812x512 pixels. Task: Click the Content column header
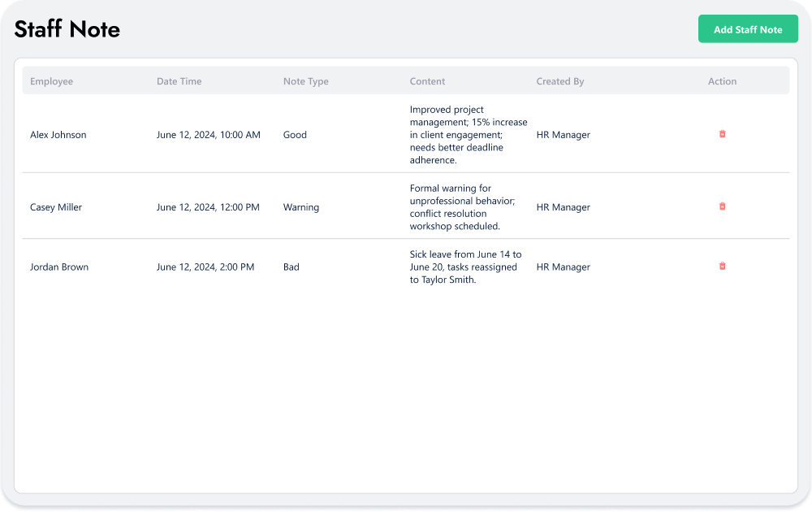(x=426, y=81)
